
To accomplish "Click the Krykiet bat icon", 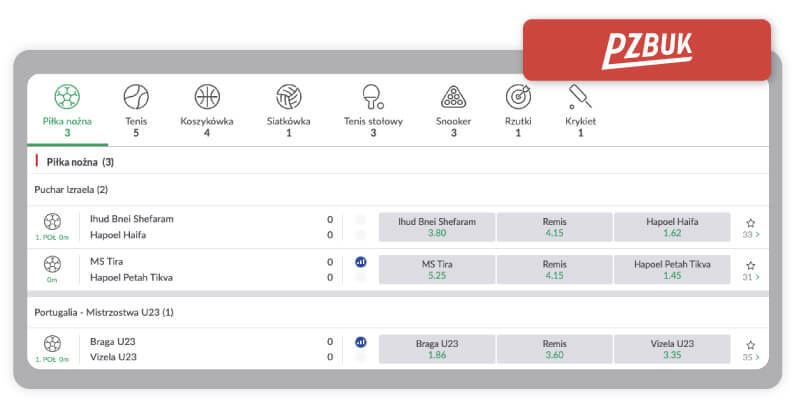I will (x=580, y=97).
